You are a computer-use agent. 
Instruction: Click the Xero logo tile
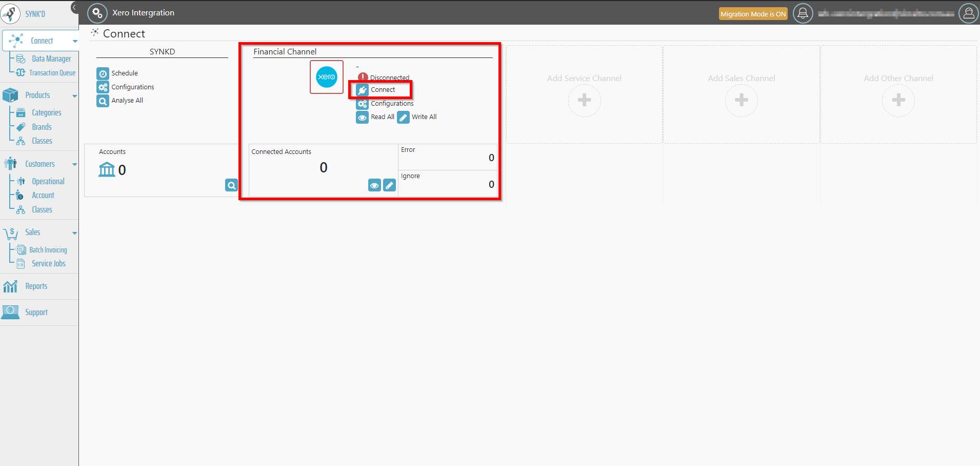click(327, 77)
